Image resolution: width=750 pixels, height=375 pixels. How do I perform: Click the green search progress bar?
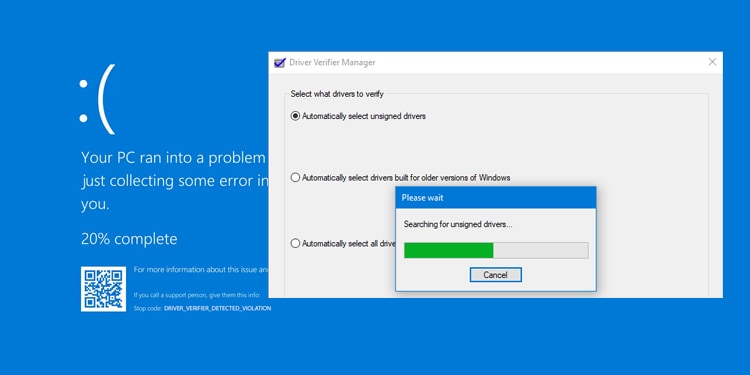point(496,250)
